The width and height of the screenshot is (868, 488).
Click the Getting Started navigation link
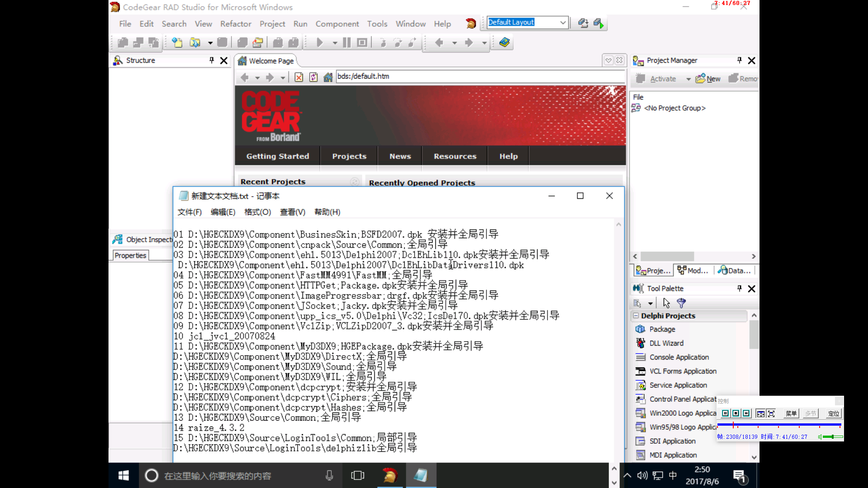coord(278,156)
